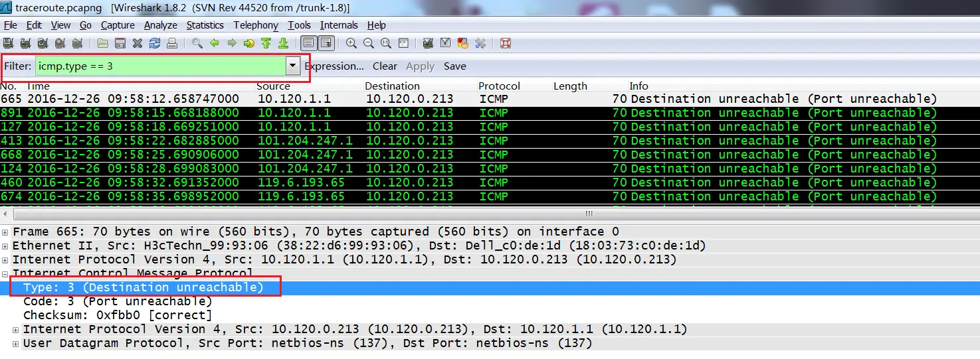This screenshot has width=980, height=359.
Task: Open the filter history dropdown arrow
Action: coord(292,66)
